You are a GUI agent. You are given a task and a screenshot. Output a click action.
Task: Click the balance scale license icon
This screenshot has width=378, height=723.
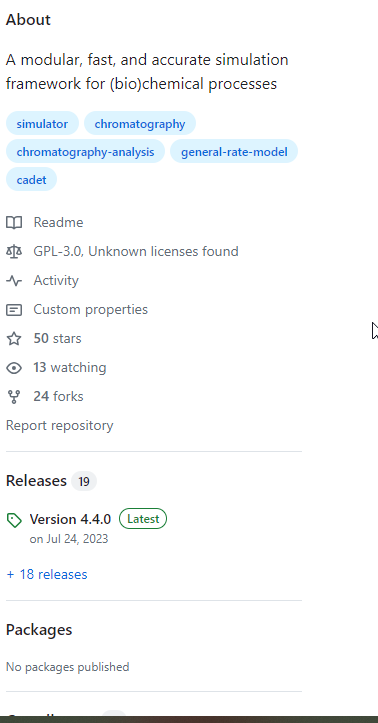(x=14, y=252)
